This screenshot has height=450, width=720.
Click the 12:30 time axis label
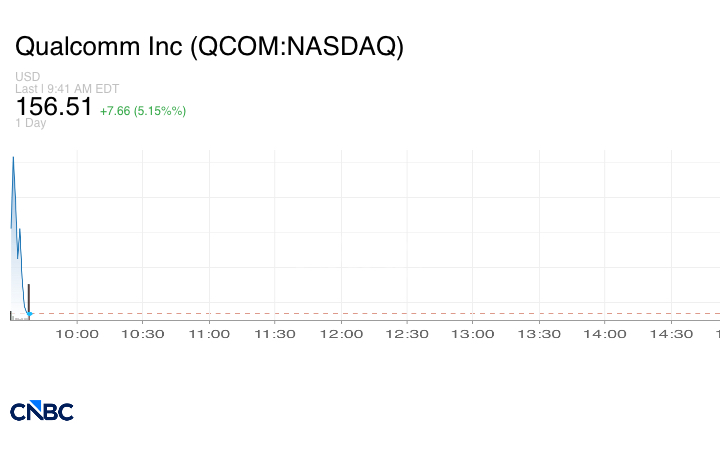click(x=407, y=334)
